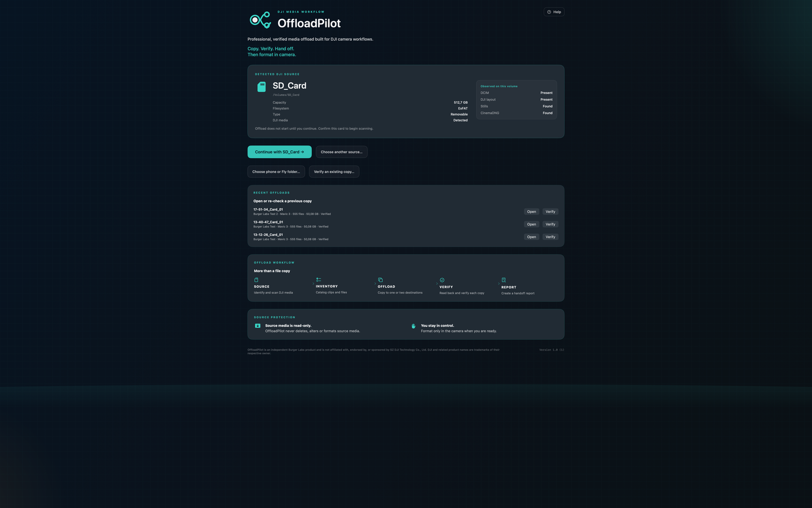This screenshot has height=508, width=812.
Task: Click the 13-40-47_Card_01 entry name
Action: click(268, 222)
